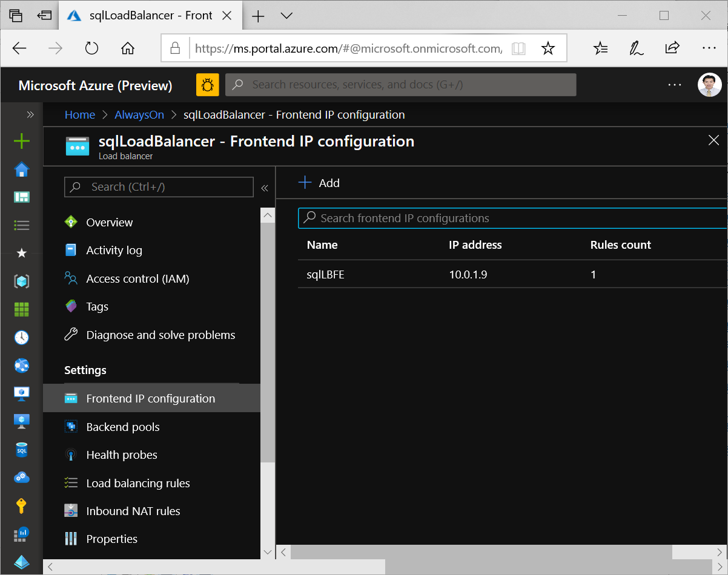Follow the AlwaysOn breadcrumb link

139,114
